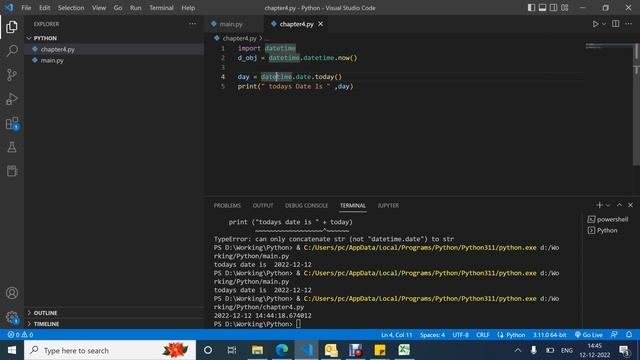The image size is (640, 360).
Task: Switch to the DEBUG CONSOLE tab
Action: click(x=307, y=205)
